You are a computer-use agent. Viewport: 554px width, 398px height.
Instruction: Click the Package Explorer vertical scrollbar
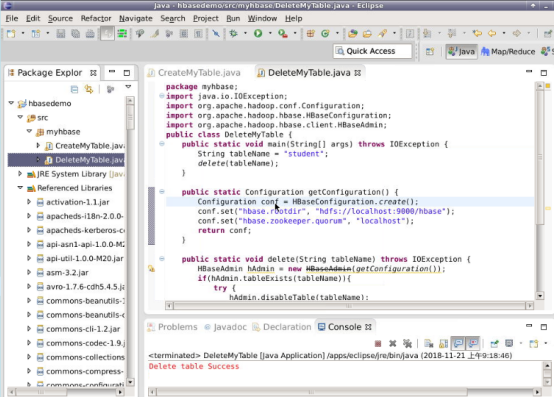coord(130,241)
